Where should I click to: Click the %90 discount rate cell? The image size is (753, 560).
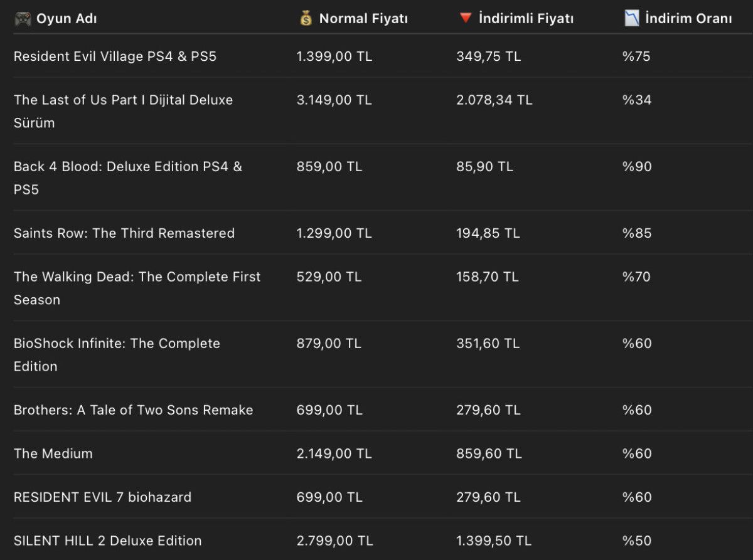pyautogui.click(x=637, y=167)
